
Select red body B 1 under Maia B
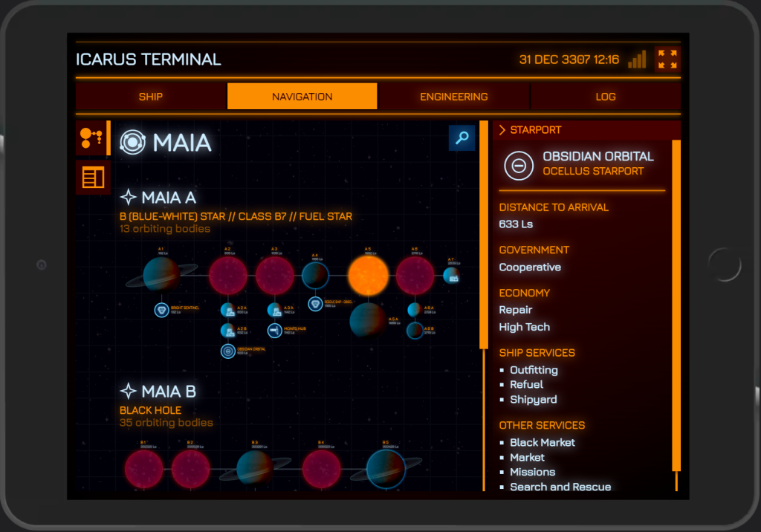coord(144,469)
